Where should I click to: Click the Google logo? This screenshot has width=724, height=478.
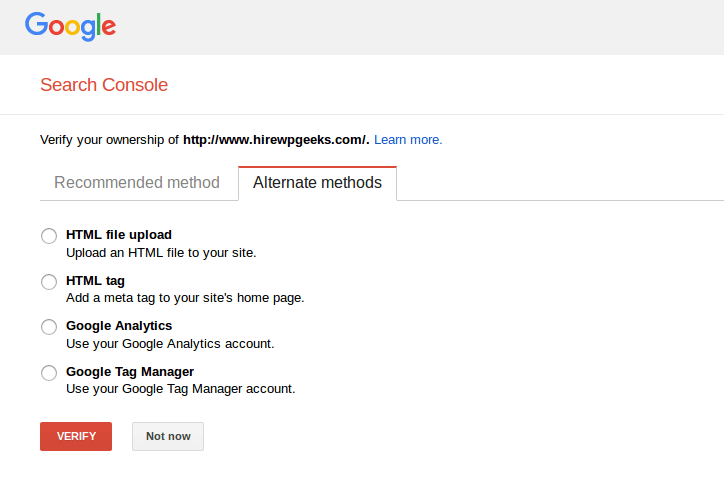70,27
